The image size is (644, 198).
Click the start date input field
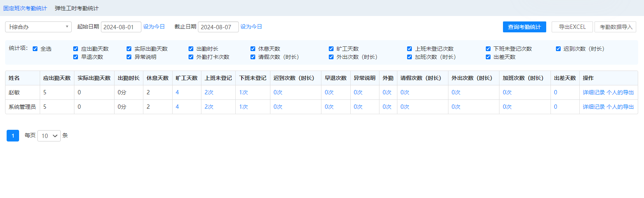tap(121, 27)
